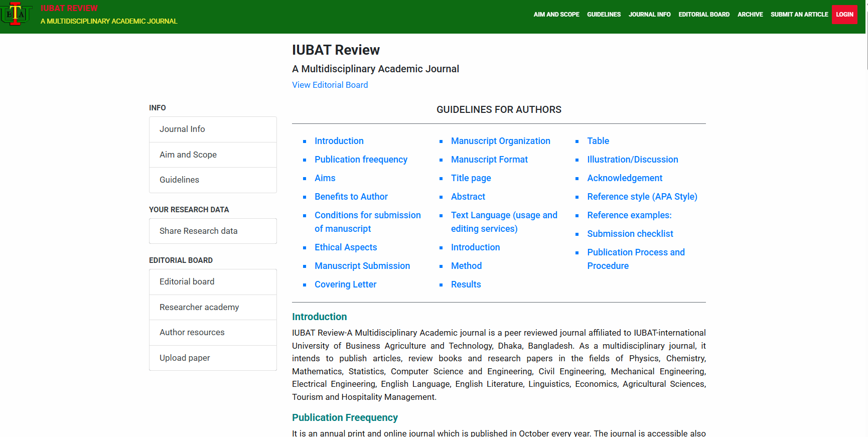The height and width of the screenshot is (437, 868).
Task: Open EDITORIAL BOARD in the top navigation bar
Action: pos(704,15)
